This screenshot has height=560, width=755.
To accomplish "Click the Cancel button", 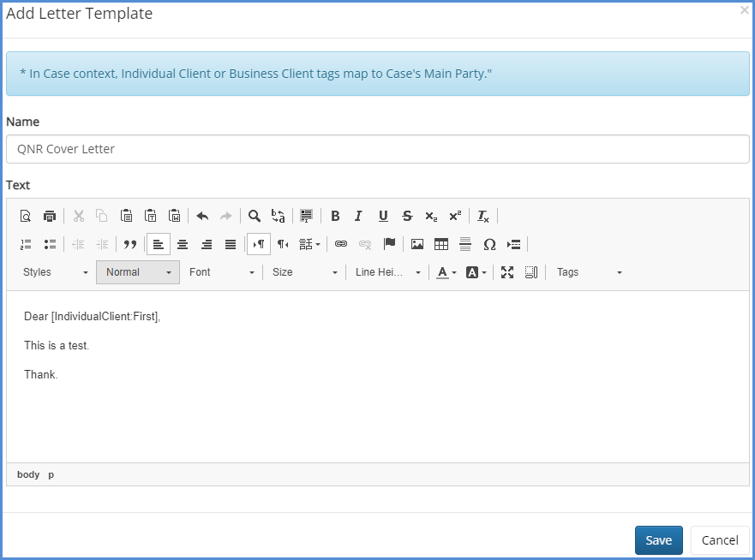I will [x=720, y=540].
